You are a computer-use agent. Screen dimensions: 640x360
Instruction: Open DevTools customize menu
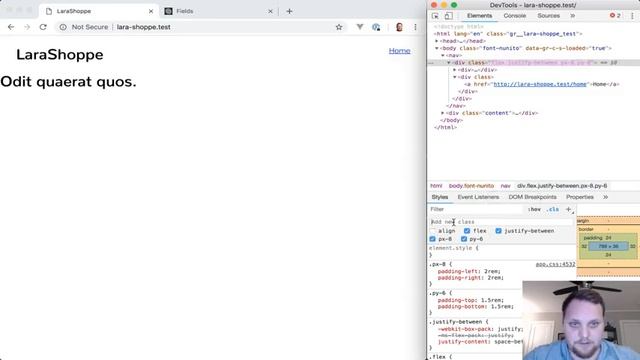click(632, 16)
